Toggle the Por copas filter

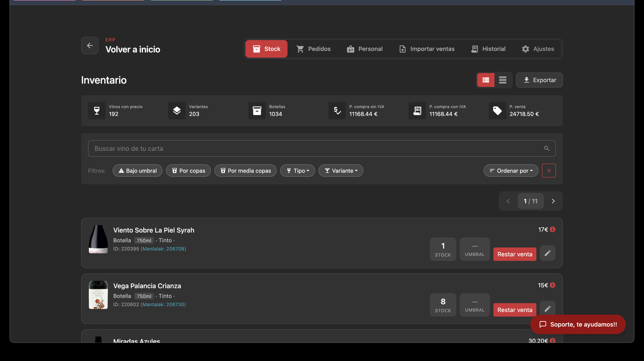pos(188,170)
